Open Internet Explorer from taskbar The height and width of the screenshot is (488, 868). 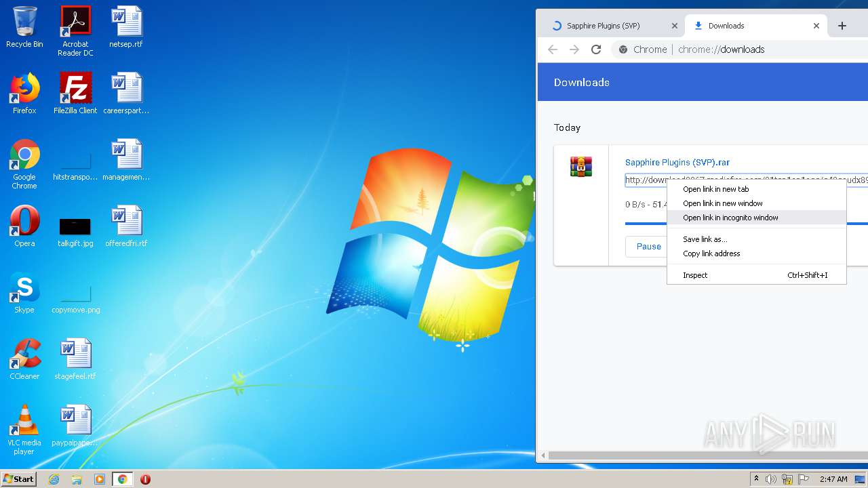click(54, 479)
